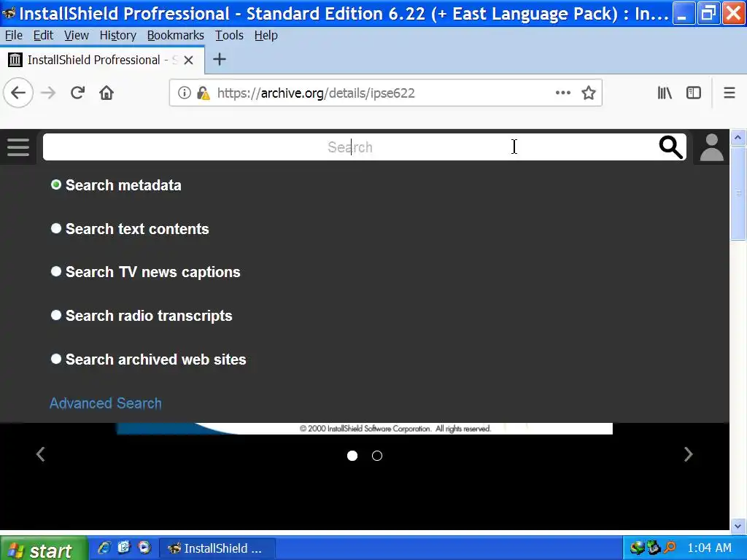Launch Internet Explorer from quick launch
747x560 pixels.
click(104, 548)
